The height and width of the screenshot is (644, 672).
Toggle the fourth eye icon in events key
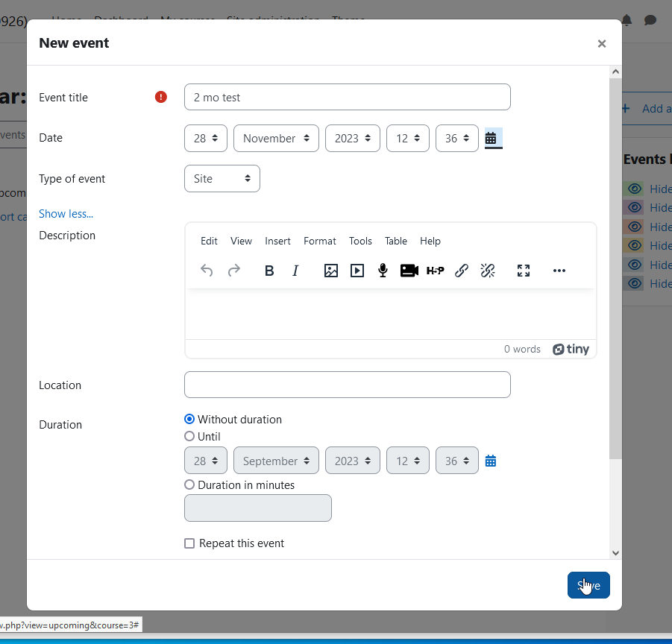pyautogui.click(x=635, y=245)
